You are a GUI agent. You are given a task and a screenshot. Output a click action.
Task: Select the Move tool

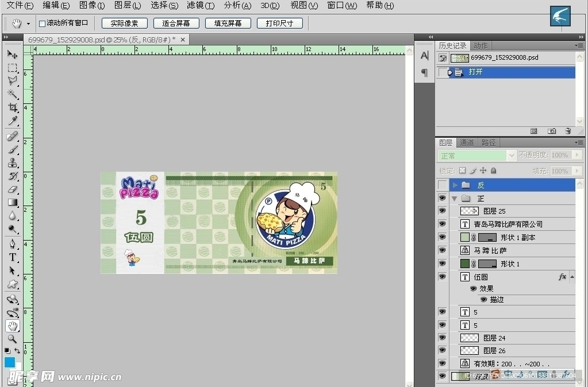pyautogui.click(x=13, y=55)
